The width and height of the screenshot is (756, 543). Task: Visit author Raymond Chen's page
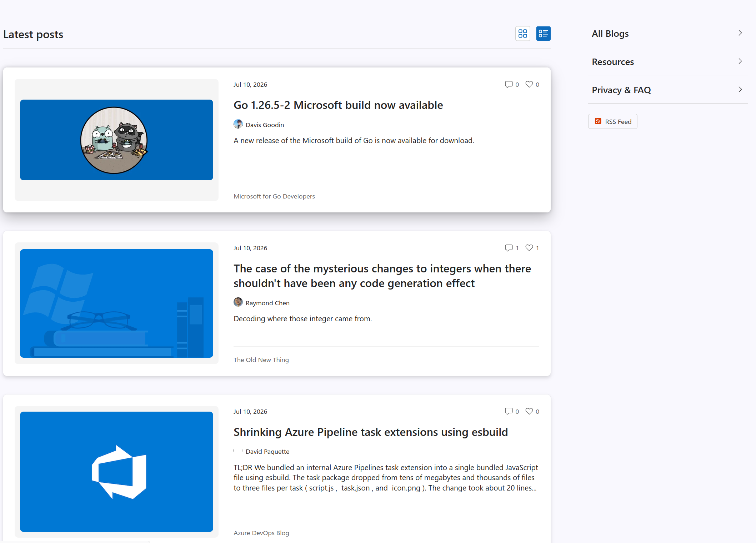[x=267, y=303]
